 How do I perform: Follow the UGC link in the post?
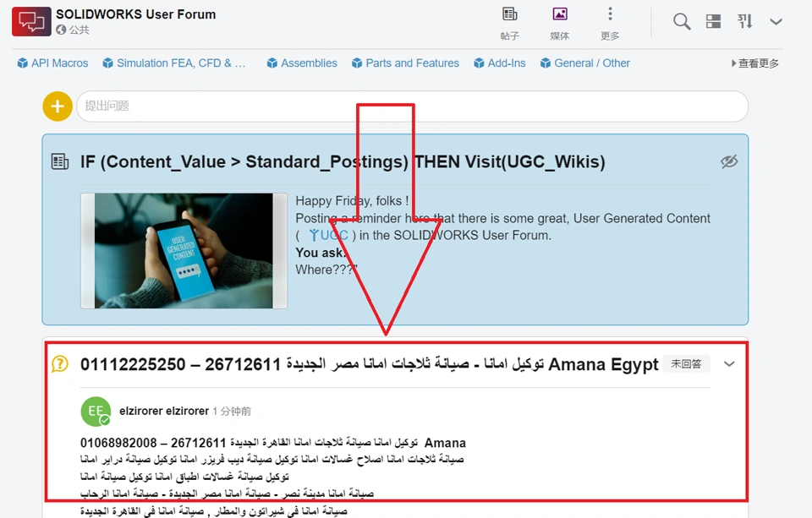click(x=328, y=236)
